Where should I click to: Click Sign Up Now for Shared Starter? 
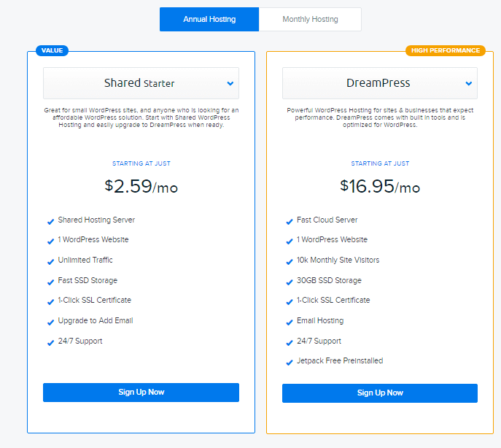coord(141,393)
